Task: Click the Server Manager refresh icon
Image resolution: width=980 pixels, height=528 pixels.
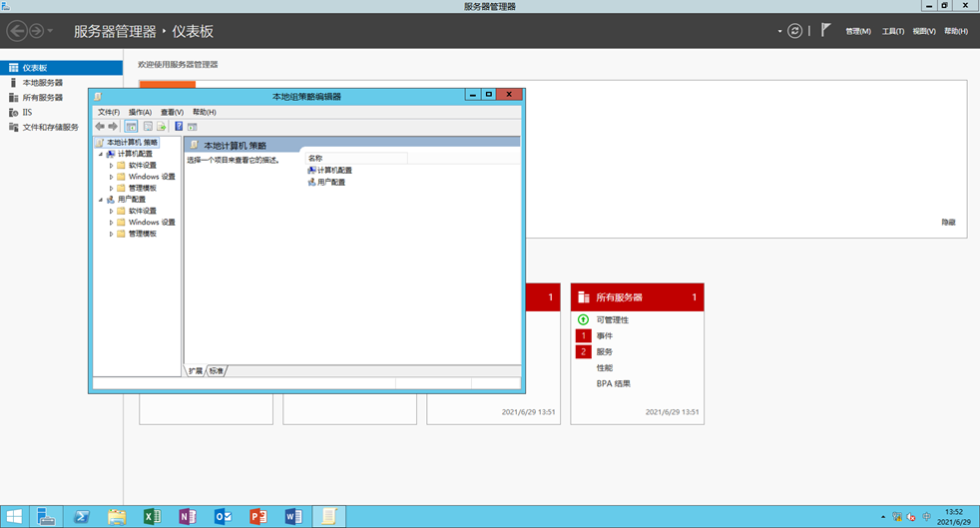Action: (x=794, y=31)
